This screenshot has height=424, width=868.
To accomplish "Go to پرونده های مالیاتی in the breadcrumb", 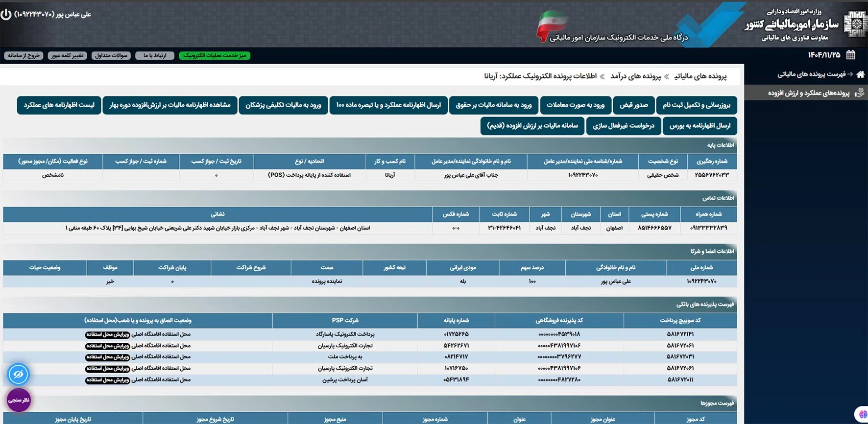I will coord(700,76).
